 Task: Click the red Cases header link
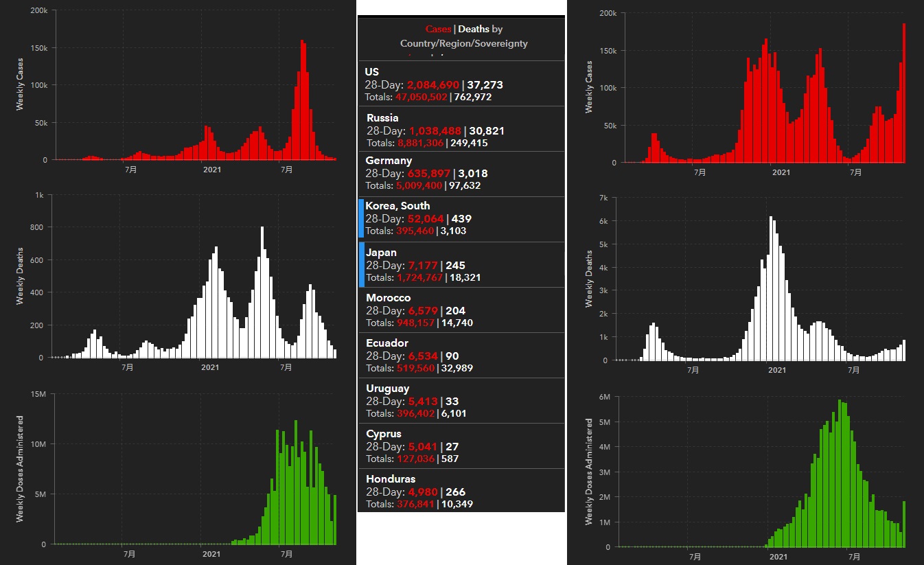tap(438, 29)
